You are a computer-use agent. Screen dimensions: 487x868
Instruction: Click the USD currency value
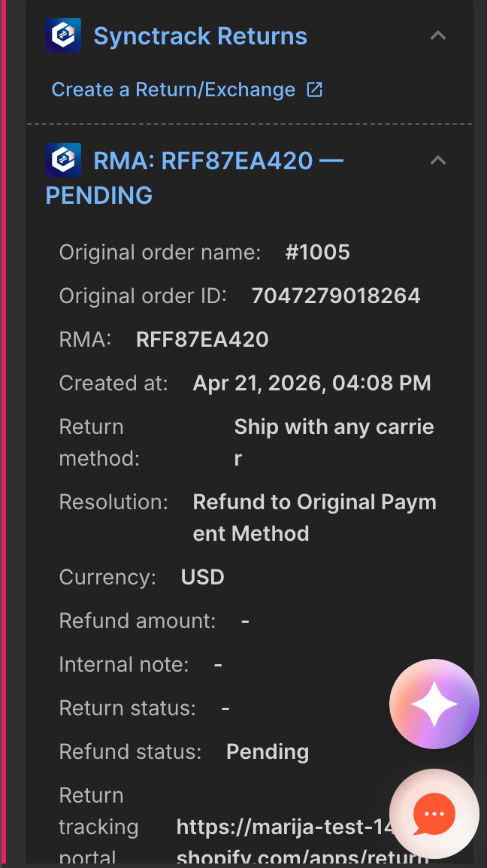click(202, 577)
